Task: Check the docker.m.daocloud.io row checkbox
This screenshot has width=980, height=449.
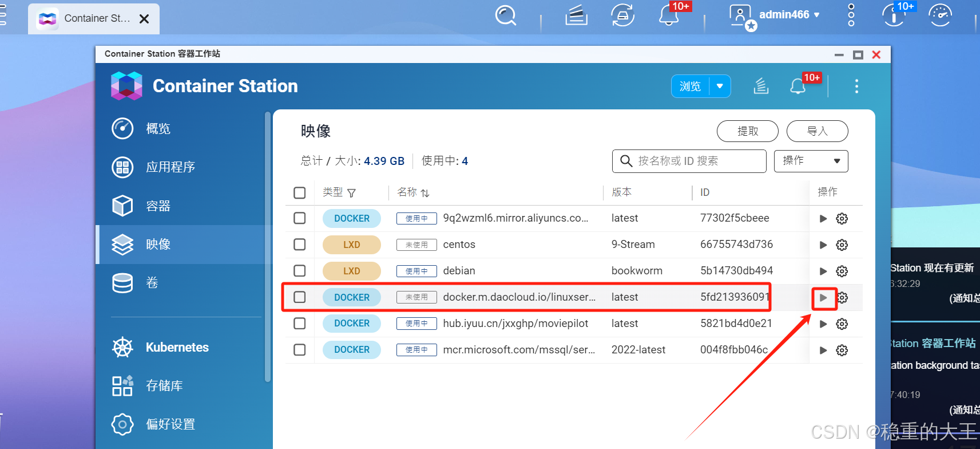Action: click(299, 297)
